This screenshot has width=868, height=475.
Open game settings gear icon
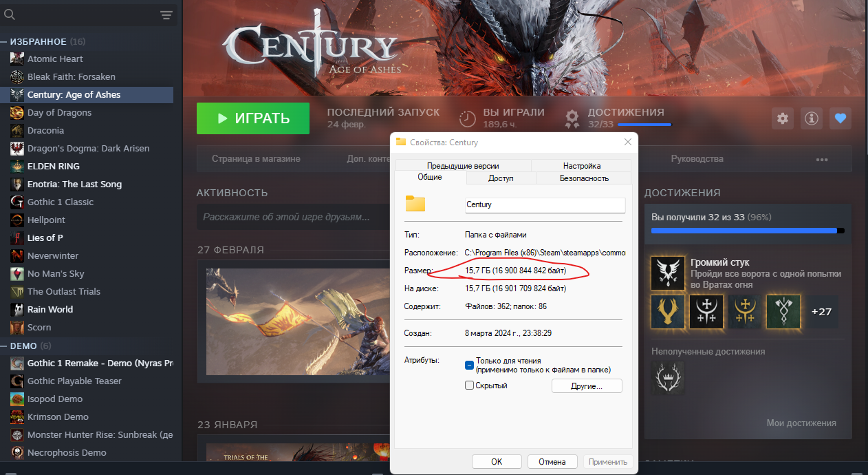(783, 118)
